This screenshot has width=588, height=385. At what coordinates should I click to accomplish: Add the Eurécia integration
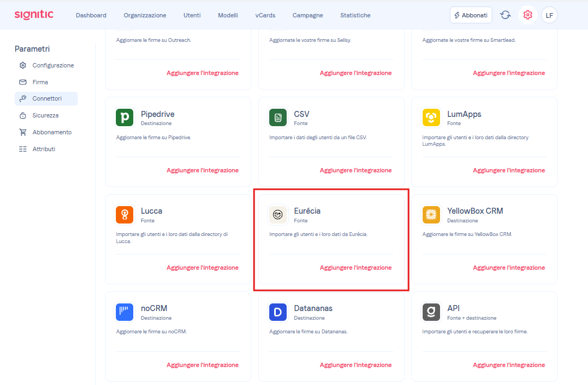pyautogui.click(x=356, y=268)
